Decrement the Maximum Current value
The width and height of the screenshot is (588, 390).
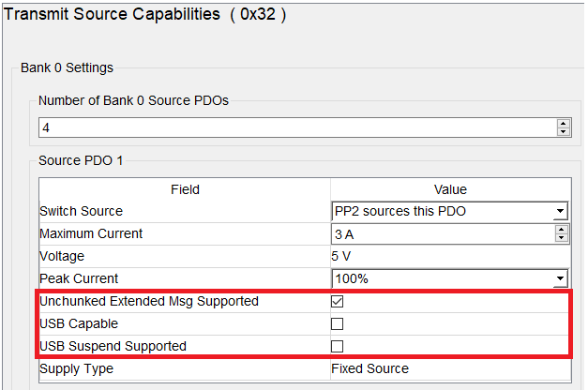point(562,238)
